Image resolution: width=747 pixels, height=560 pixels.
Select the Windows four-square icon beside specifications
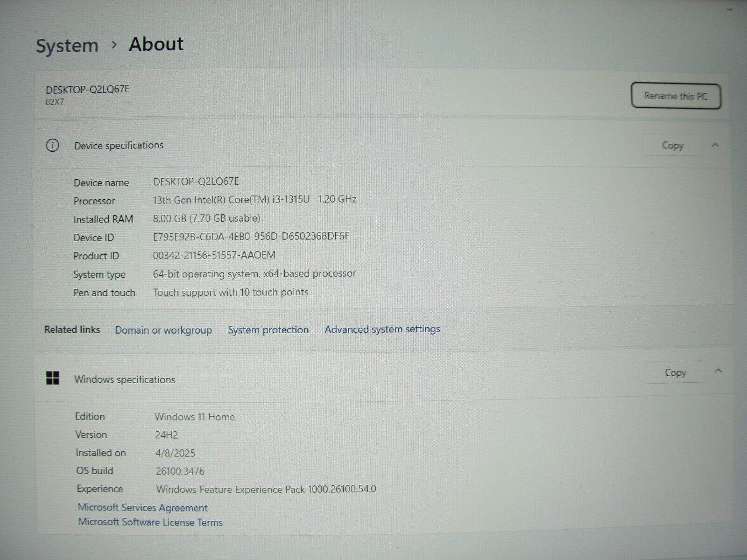[x=53, y=379]
